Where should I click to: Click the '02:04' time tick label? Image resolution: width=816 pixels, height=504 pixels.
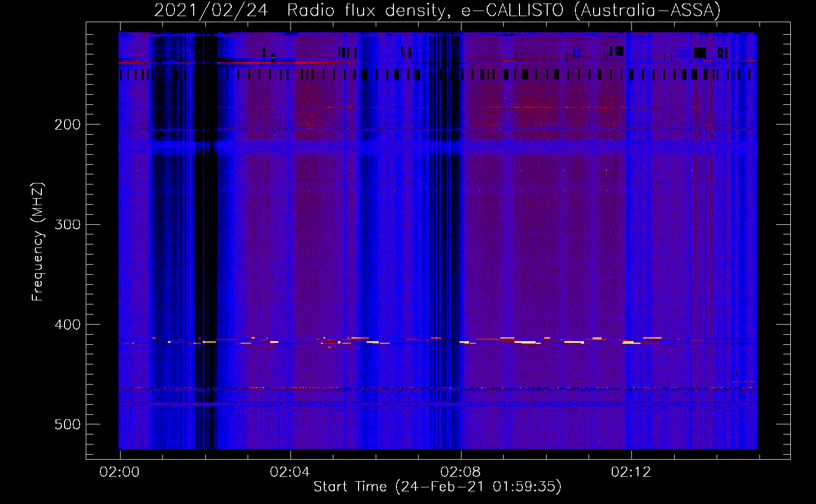click(x=290, y=472)
